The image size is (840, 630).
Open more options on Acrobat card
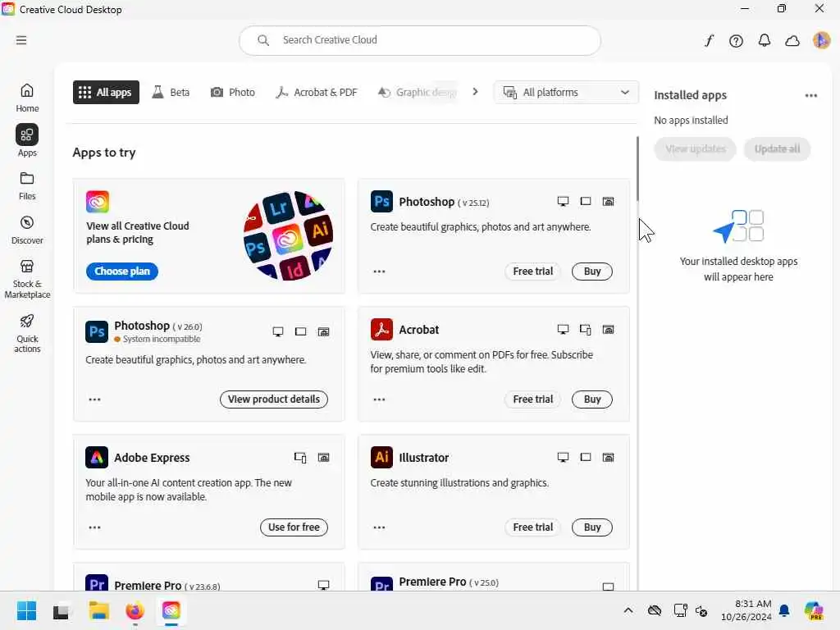pos(379,399)
